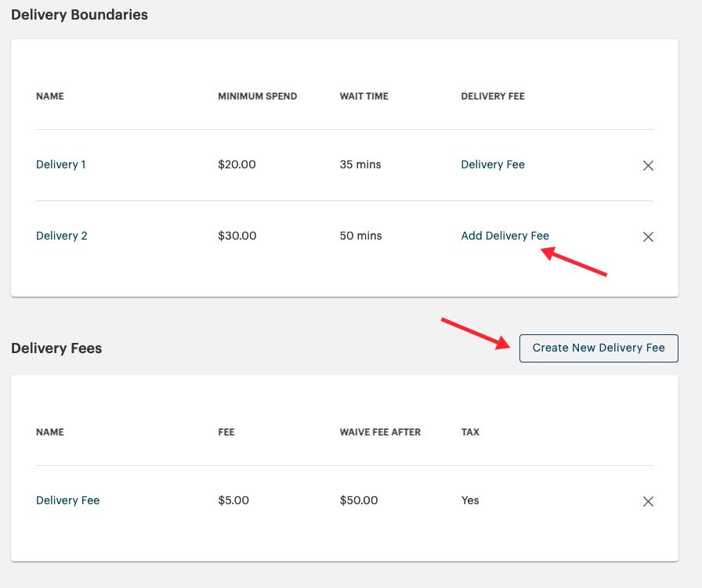Click the WAIVE FEE AFTER column header
The image size is (702, 588).
[382, 431]
